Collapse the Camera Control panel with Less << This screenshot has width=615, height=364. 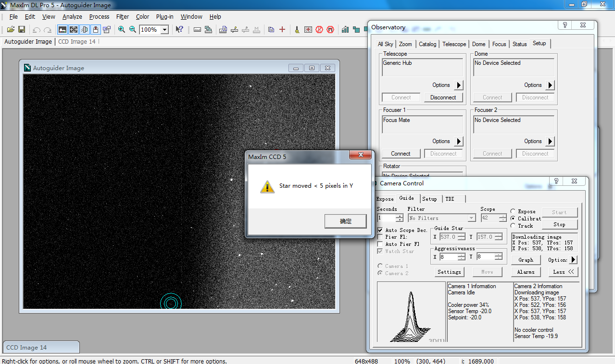563,272
